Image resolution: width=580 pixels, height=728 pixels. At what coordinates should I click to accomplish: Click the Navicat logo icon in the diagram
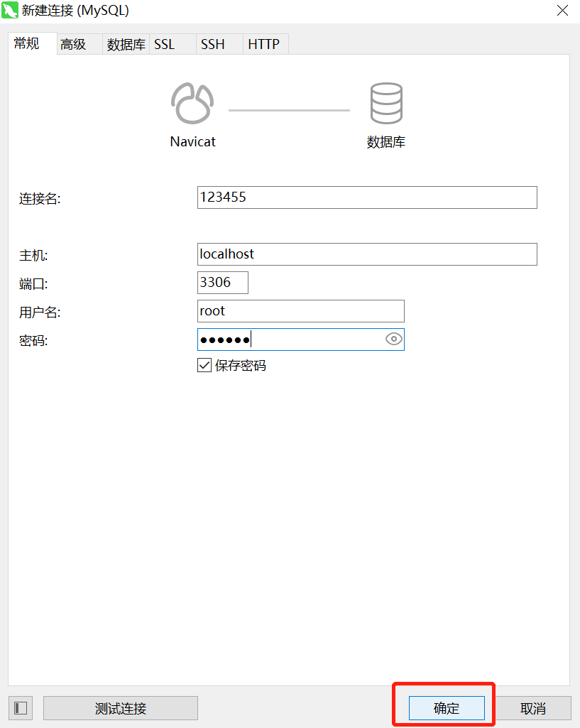(x=192, y=104)
